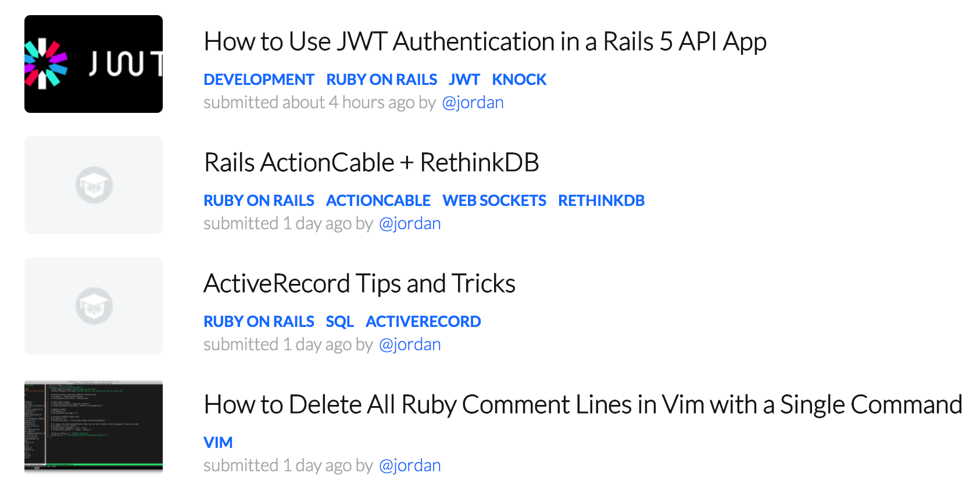Filter by the VIM tag
The width and height of the screenshot is (980, 491).
click(x=218, y=443)
